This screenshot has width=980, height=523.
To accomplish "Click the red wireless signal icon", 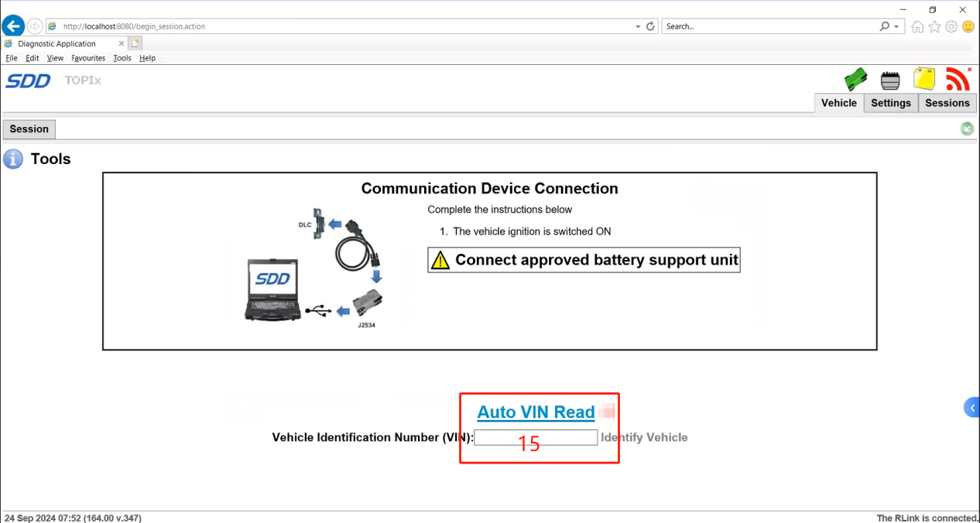I will pyautogui.click(x=958, y=79).
